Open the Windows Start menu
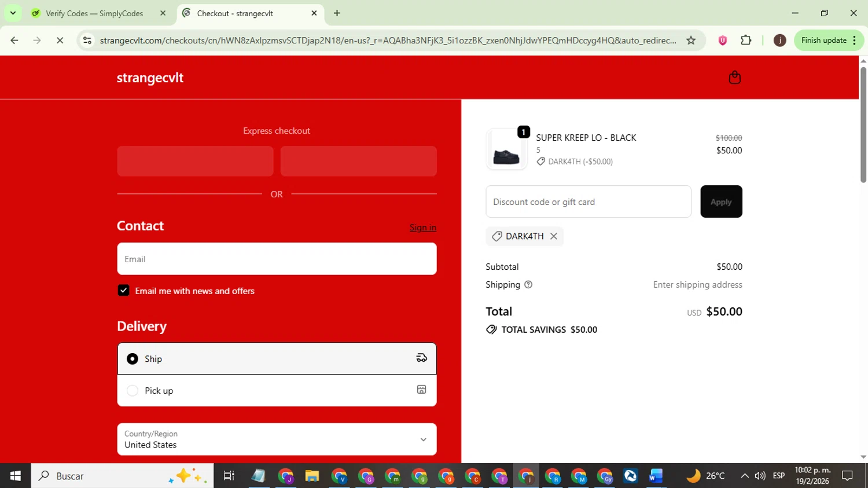 click(16, 476)
